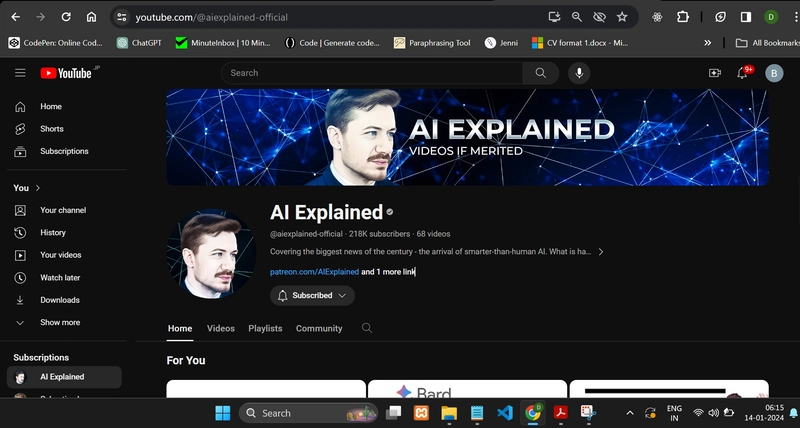Open the extensions puzzle piece menu
Viewport: 800px width, 428px height.
[683, 17]
